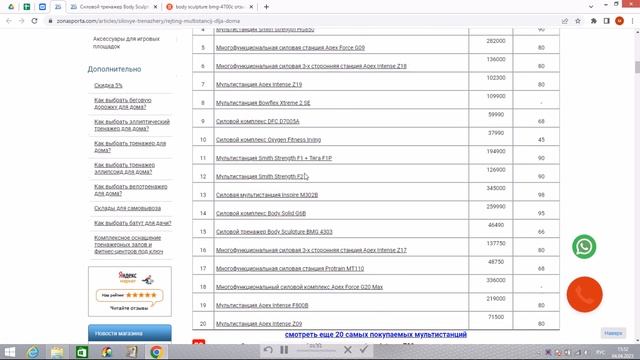Open File Explorer from the taskbar
Screen dimensions: 640x360
(57, 351)
